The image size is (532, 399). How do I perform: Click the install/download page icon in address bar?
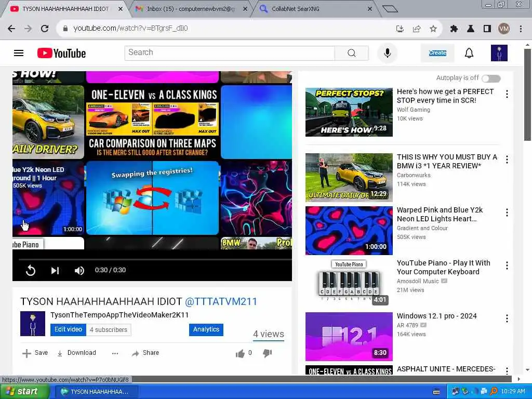tap(400, 29)
